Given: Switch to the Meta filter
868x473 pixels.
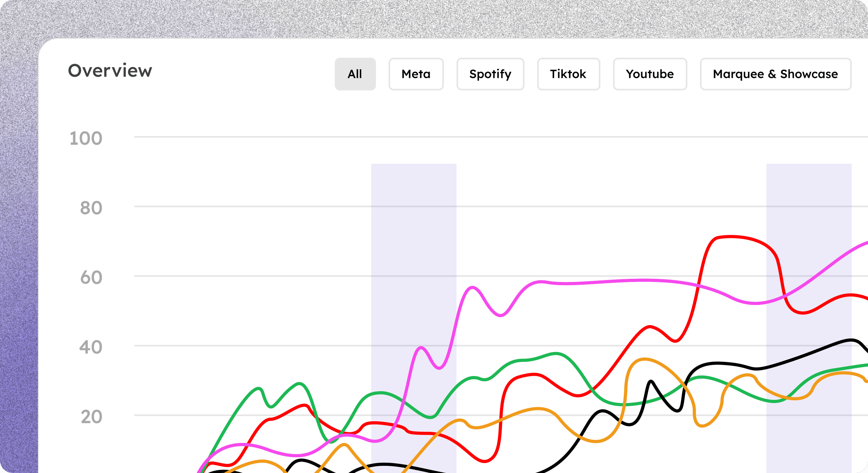Looking at the screenshot, I should tap(416, 74).
